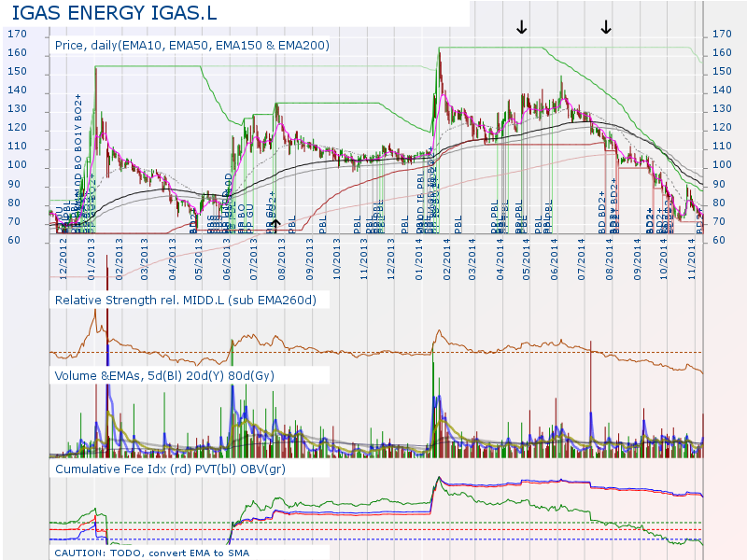Click the 170 value on the left price axis
The image size is (747, 560).
tap(17, 34)
